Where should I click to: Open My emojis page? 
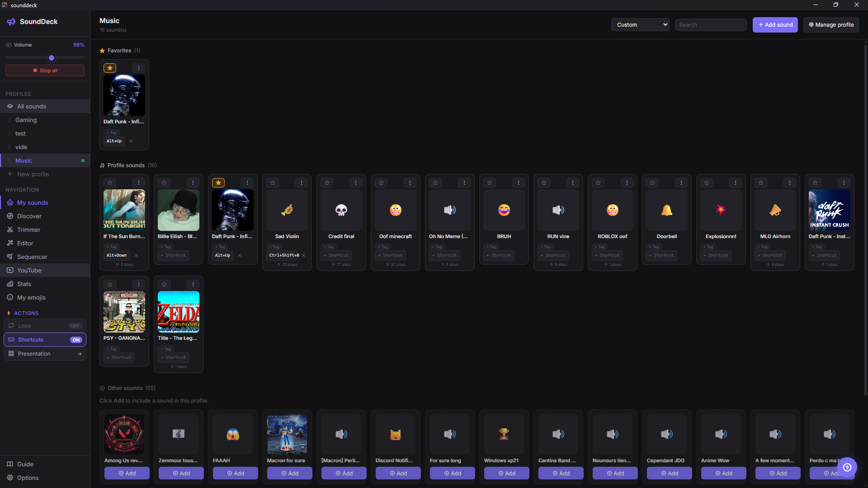(45, 297)
